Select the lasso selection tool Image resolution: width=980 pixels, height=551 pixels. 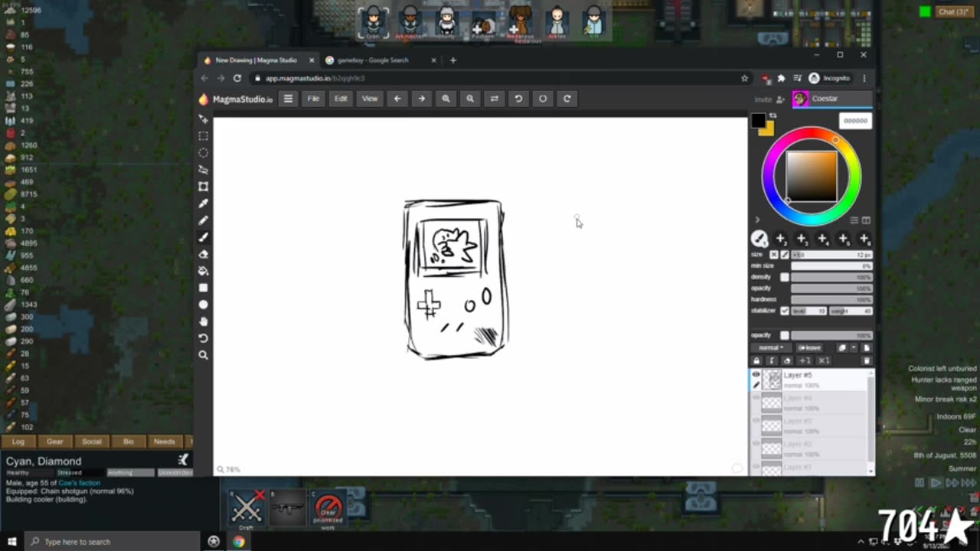pyautogui.click(x=203, y=170)
